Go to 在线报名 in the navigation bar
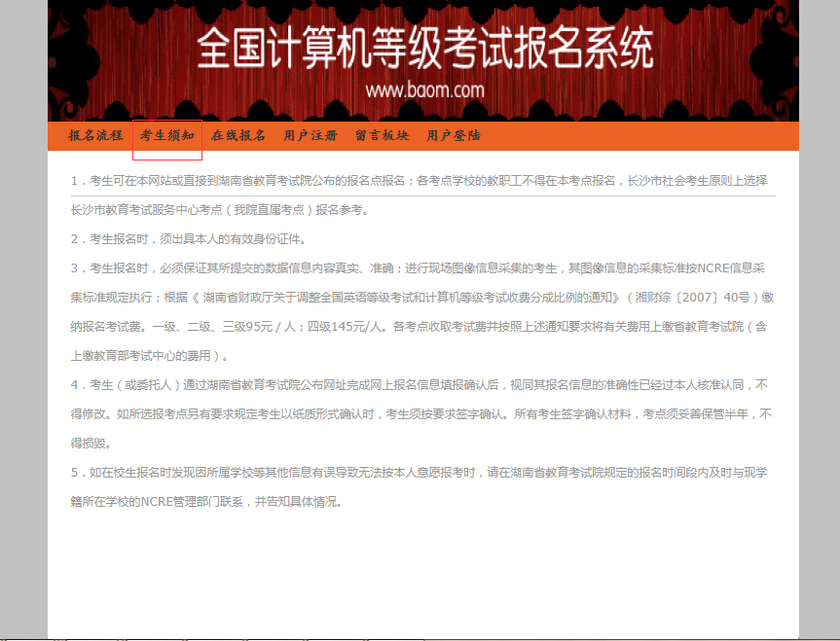840x641 pixels. click(238, 135)
